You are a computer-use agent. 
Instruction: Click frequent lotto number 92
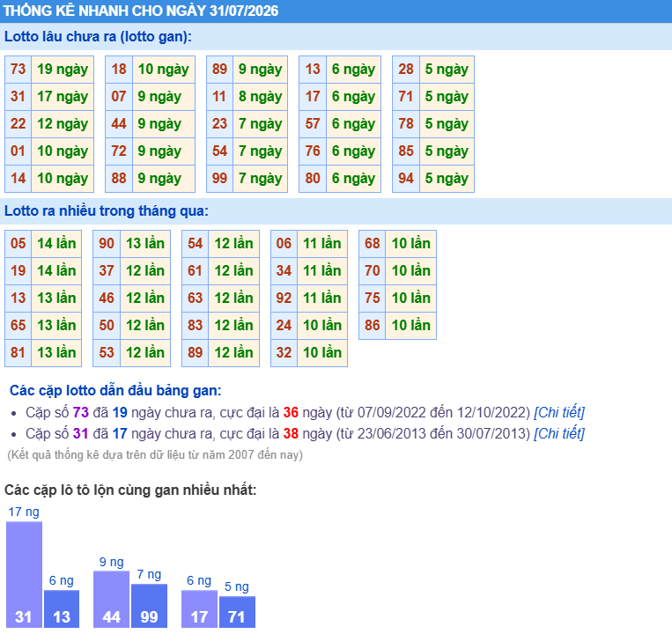point(284,299)
